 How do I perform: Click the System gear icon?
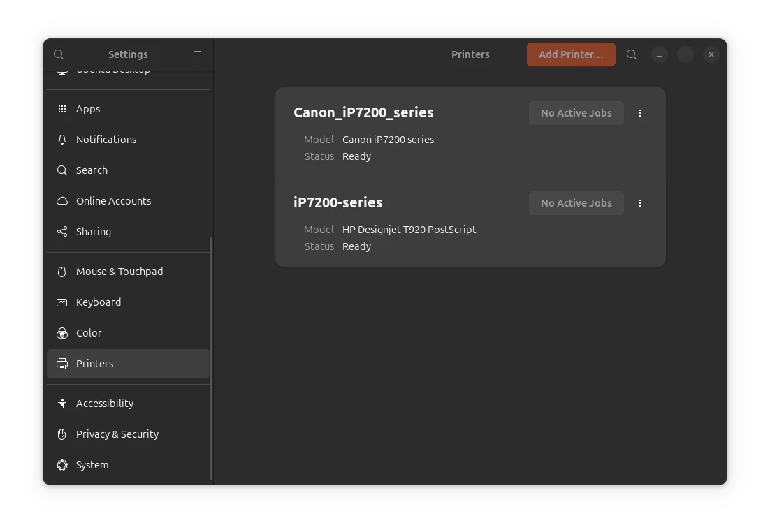62,465
